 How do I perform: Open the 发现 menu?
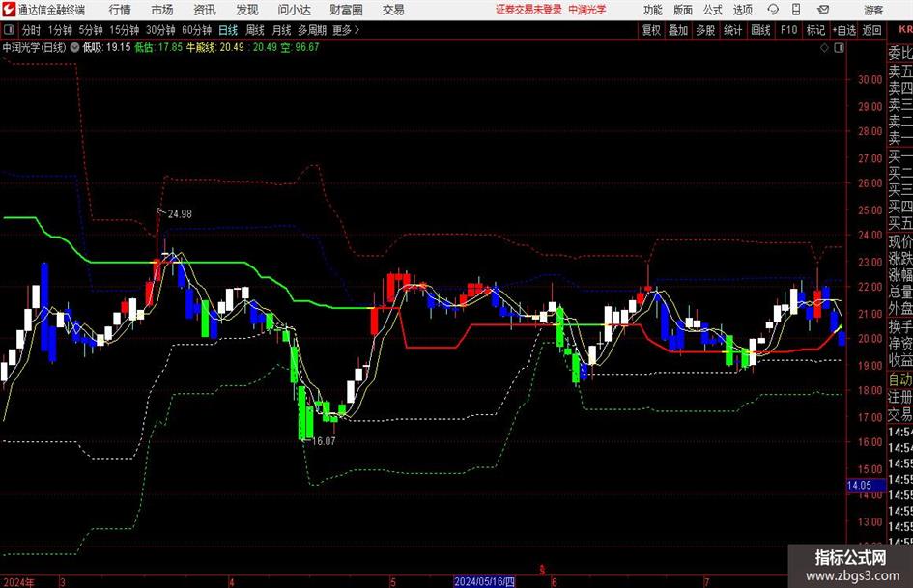click(247, 10)
